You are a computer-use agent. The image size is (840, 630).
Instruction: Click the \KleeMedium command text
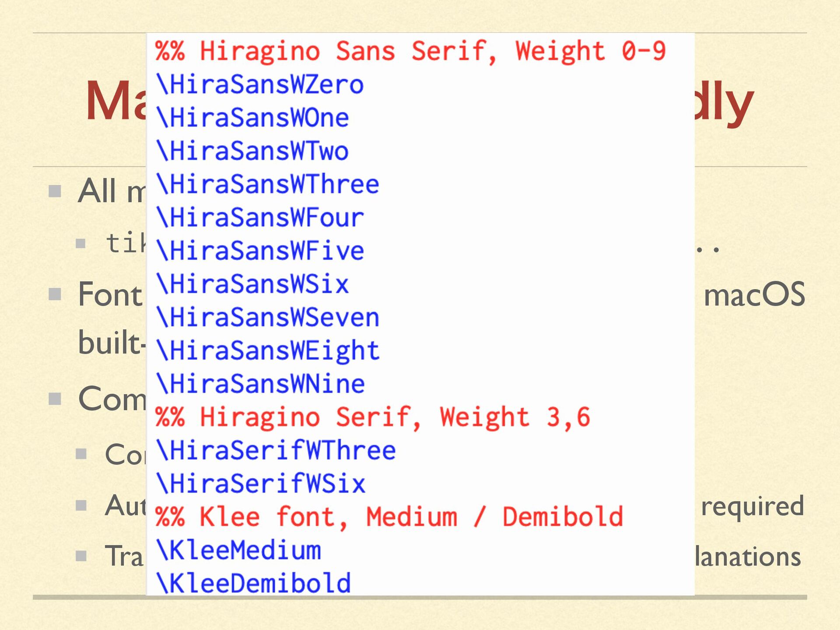pyautogui.click(x=239, y=550)
